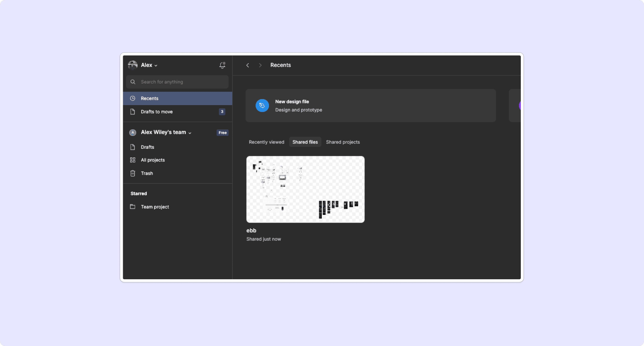Image resolution: width=644 pixels, height=346 pixels.
Task: Open All projects
Action: (x=177, y=160)
